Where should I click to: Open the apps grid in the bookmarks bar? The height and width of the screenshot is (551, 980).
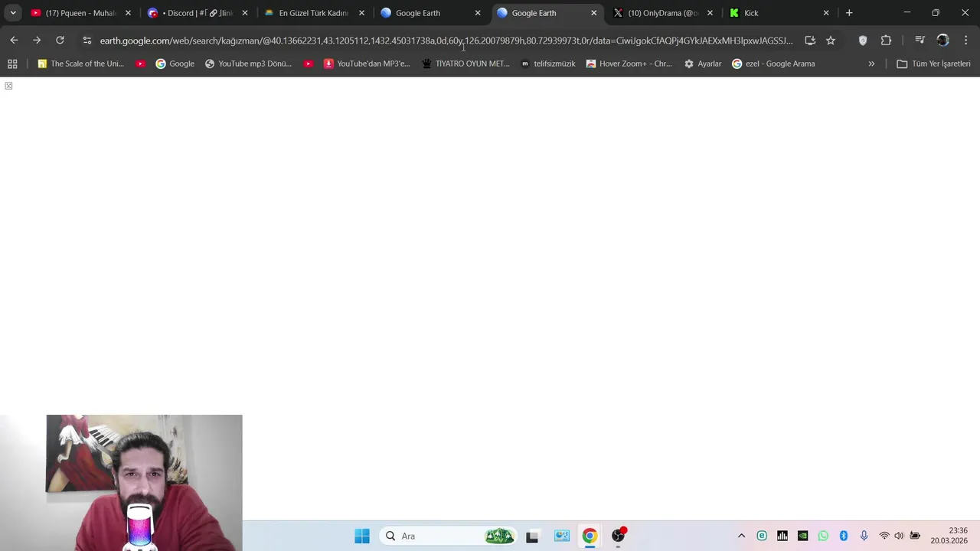(x=12, y=64)
